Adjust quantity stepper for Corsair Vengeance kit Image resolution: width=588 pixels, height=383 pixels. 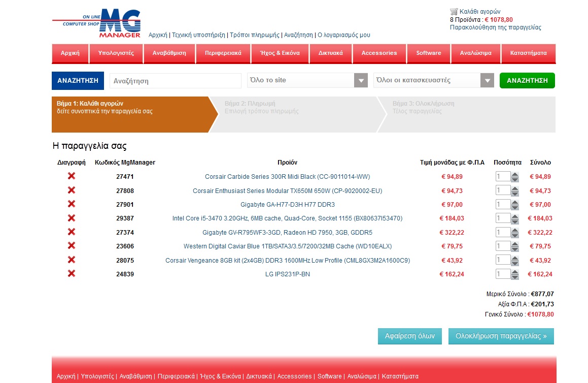click(515, 260)
